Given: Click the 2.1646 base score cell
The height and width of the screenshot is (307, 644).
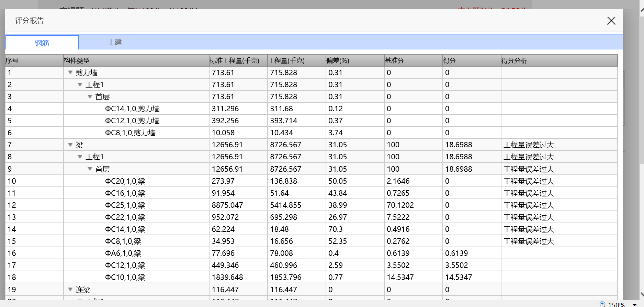Looking at the screenshot, I should (414, 181).
